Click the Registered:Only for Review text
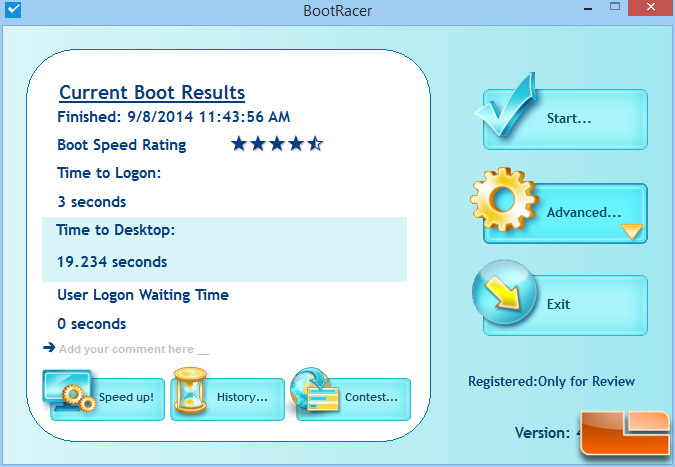The height and width of the screenshot is (467, 675). click(551, 381)
